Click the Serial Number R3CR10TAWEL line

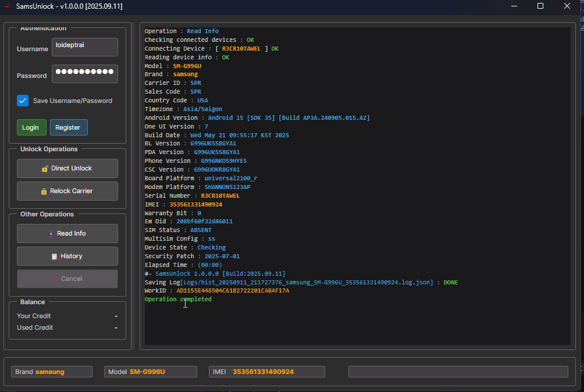tap(192, 196)
